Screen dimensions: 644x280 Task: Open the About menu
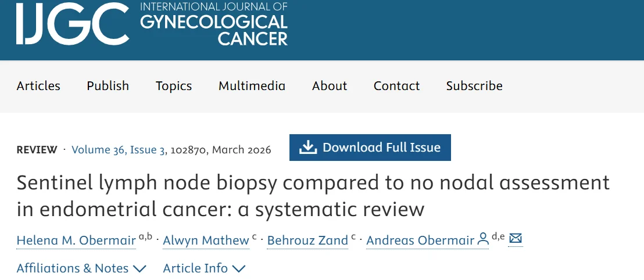(x=330, y=86)
